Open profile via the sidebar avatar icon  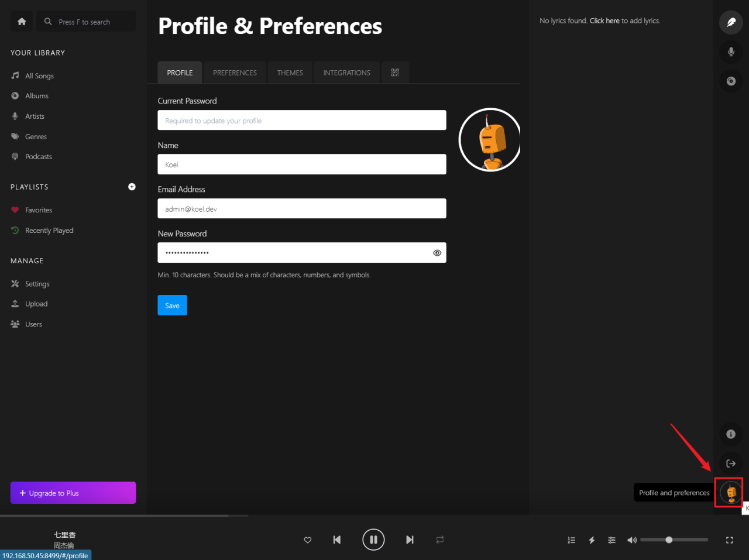pyautogui.click(x=731, y=493)
